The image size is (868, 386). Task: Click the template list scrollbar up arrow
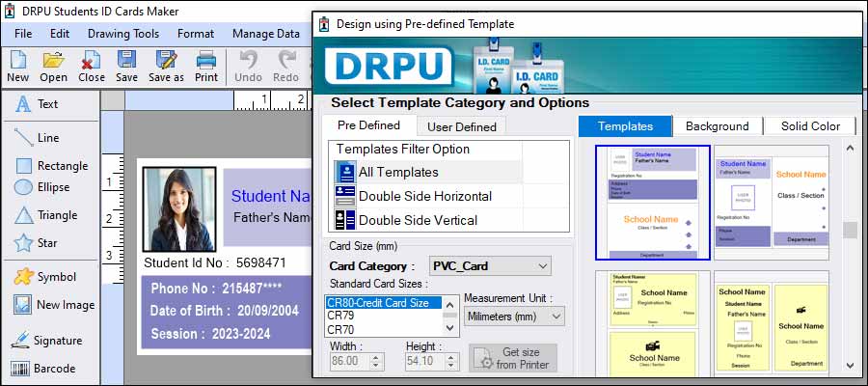[851, 148]
